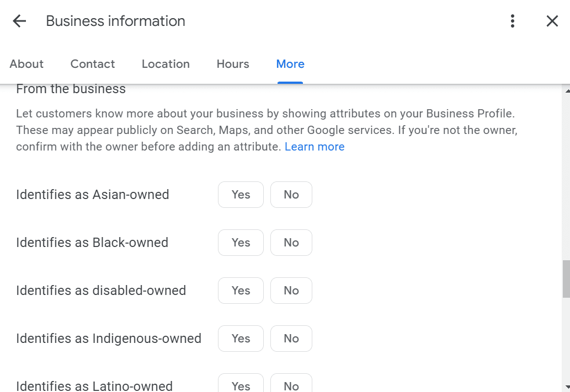Viewport: 570px width, 392px height.
Task: Select No for Identifies as Asian-owned
Action: 291,195
